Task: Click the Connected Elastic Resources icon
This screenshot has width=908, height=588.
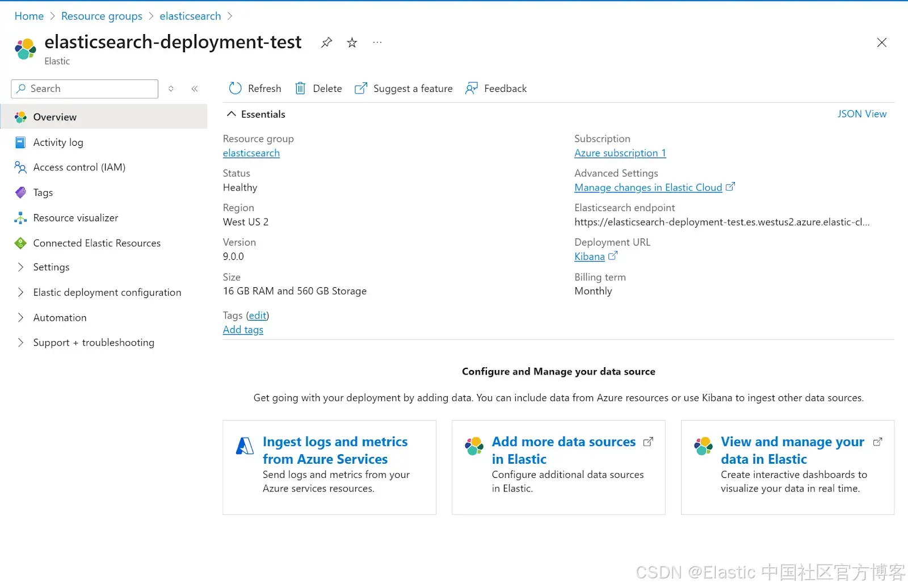Action: tap(20, 243)
